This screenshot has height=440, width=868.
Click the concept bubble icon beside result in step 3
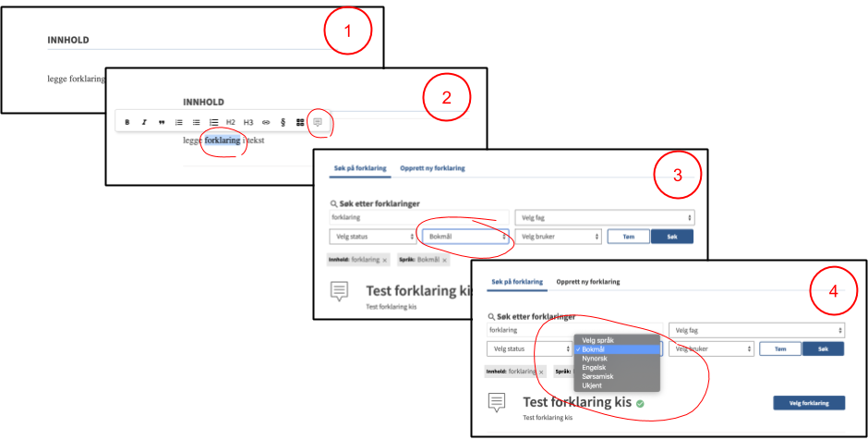(x=339, y=291)
